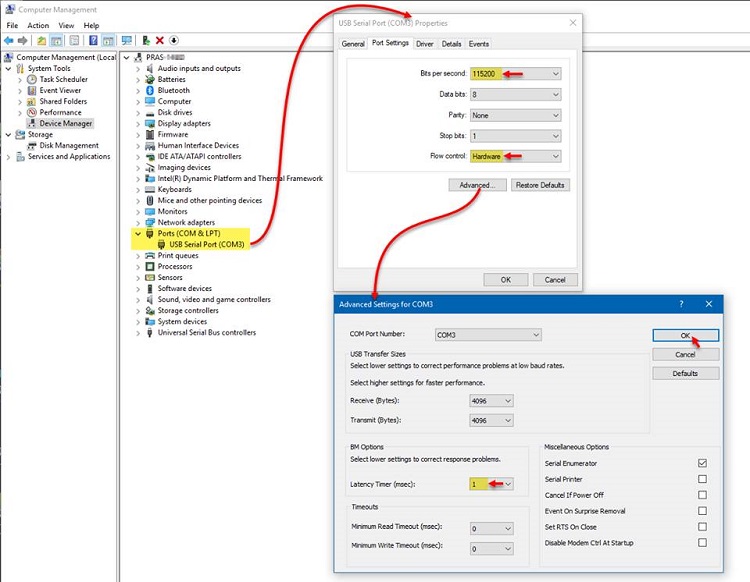This screenshot has width=750, height=582.
Task: Click OK in the Advanced Settings dialog
Action: [685, 335]
